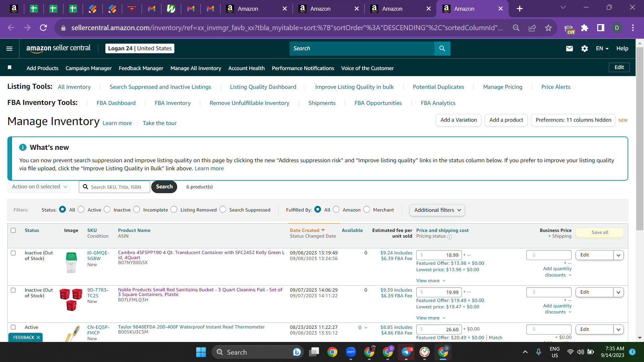Check the box for the Cambro container row

coord(13,253)
